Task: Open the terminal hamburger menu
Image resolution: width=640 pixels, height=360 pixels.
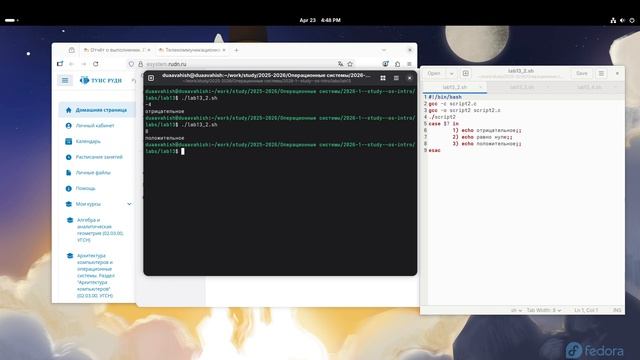Action: tap(396, 78)
